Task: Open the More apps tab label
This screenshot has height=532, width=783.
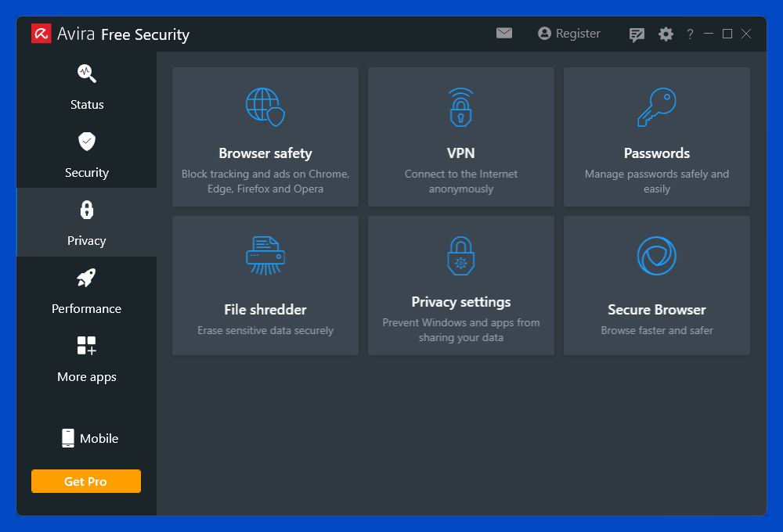Action: click(87, 377)
